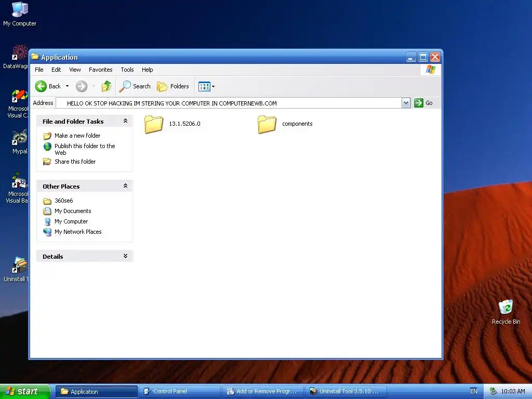Open Search with the magnifier button
The image size is (532, 399).
[135, 86]
